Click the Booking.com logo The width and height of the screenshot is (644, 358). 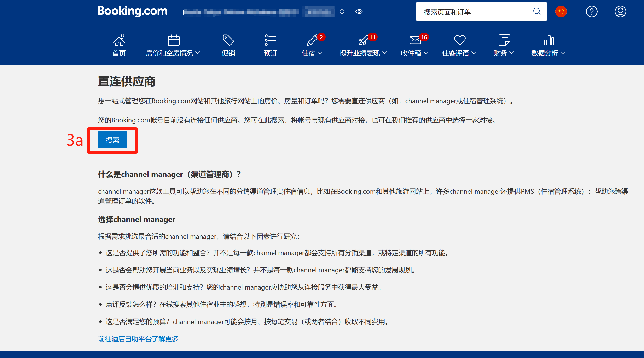click(132, 11)
